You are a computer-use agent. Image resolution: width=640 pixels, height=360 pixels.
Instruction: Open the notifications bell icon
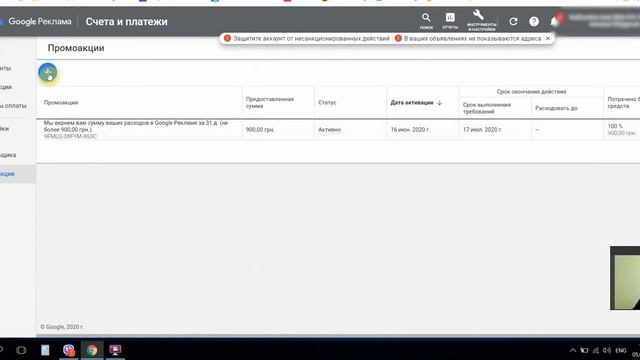tap(554, 21)
